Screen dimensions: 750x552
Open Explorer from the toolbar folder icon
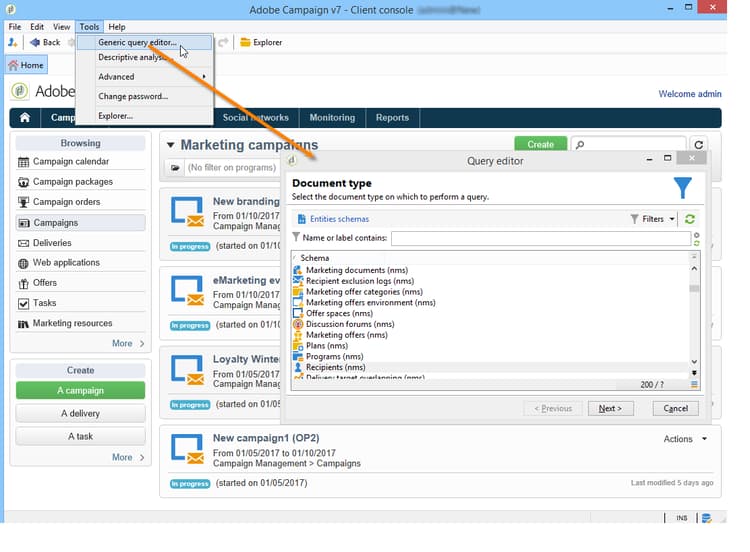tap(261, 43)
